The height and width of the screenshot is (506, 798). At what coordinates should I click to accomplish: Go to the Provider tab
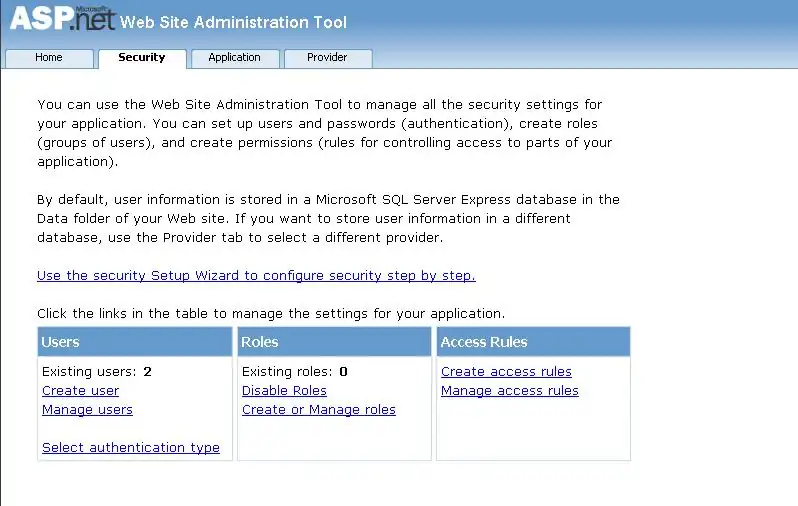coord(327,58)
